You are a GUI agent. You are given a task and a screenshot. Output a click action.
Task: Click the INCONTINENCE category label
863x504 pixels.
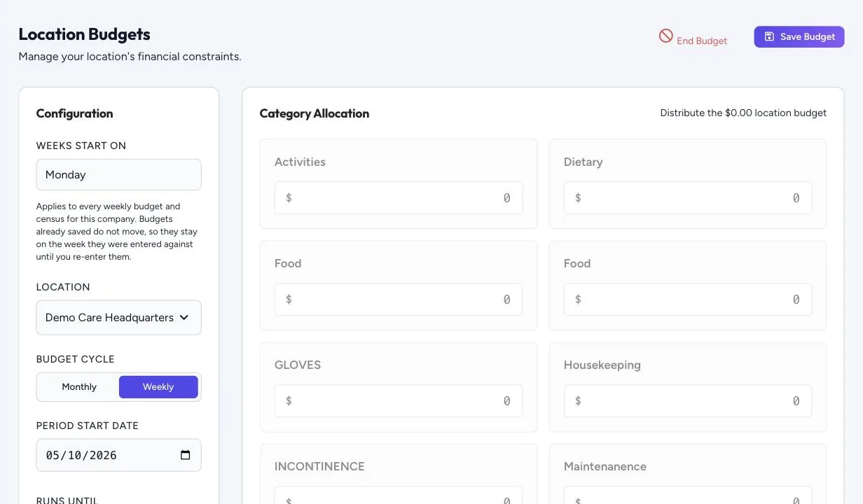point(319,466)
